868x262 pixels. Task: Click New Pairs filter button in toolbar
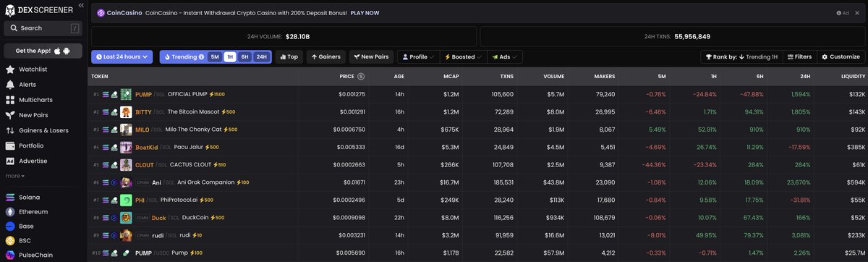pyautogui.click(x=371, y=56)
